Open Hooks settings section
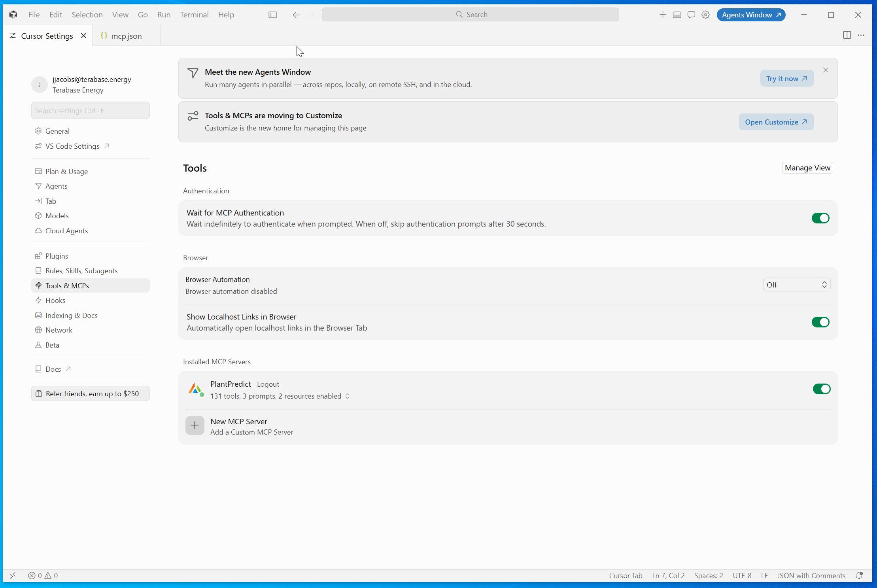Image resolution: width=877 pixels, height=588 pixels. point(90,300)
